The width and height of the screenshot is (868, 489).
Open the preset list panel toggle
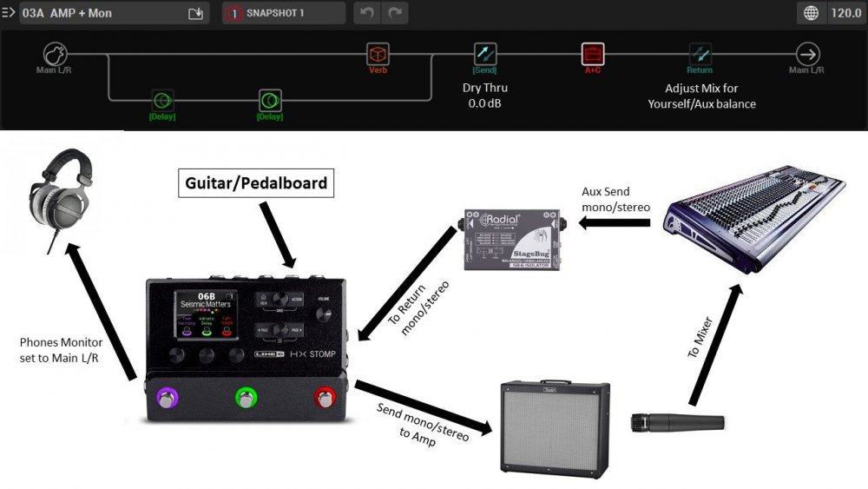[x=8, y=12]
